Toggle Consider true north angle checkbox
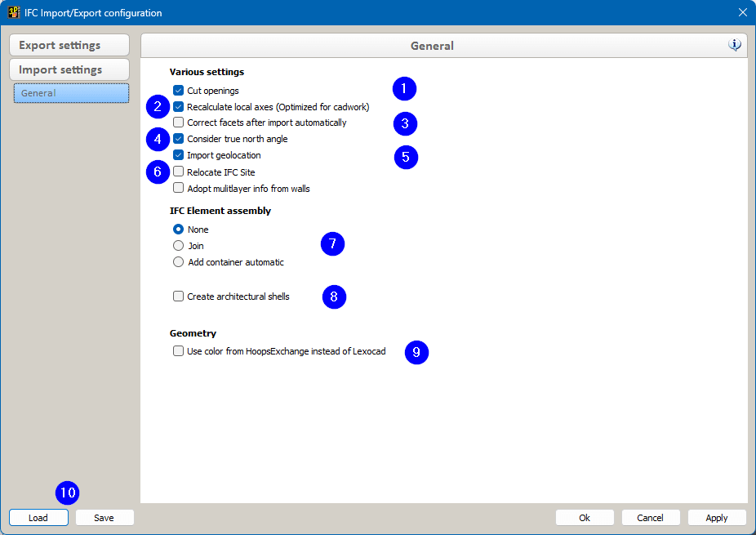 point(178,139)
